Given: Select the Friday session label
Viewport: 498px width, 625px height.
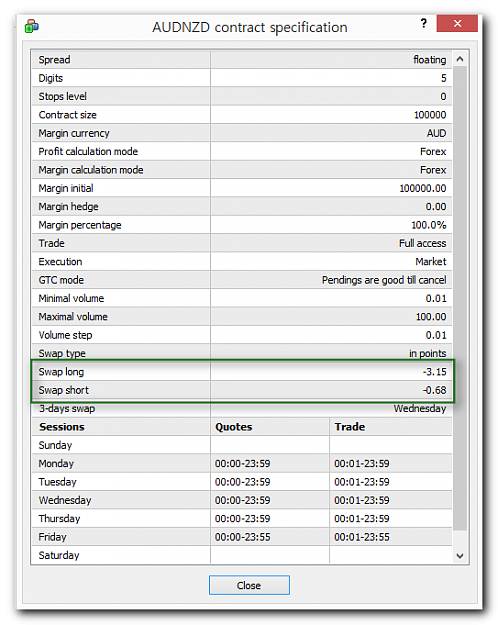Looking at the screenshot, I should (52, 537).
